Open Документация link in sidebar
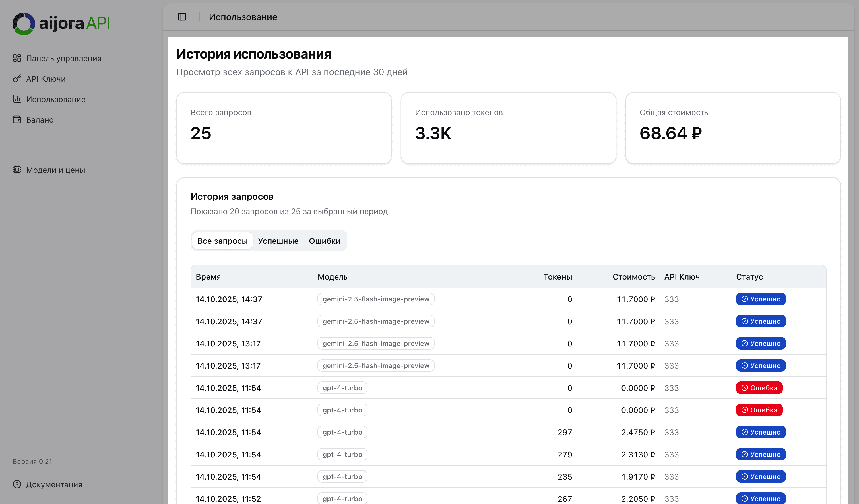Viewport: 859px width, 504px height. (54, 484)
